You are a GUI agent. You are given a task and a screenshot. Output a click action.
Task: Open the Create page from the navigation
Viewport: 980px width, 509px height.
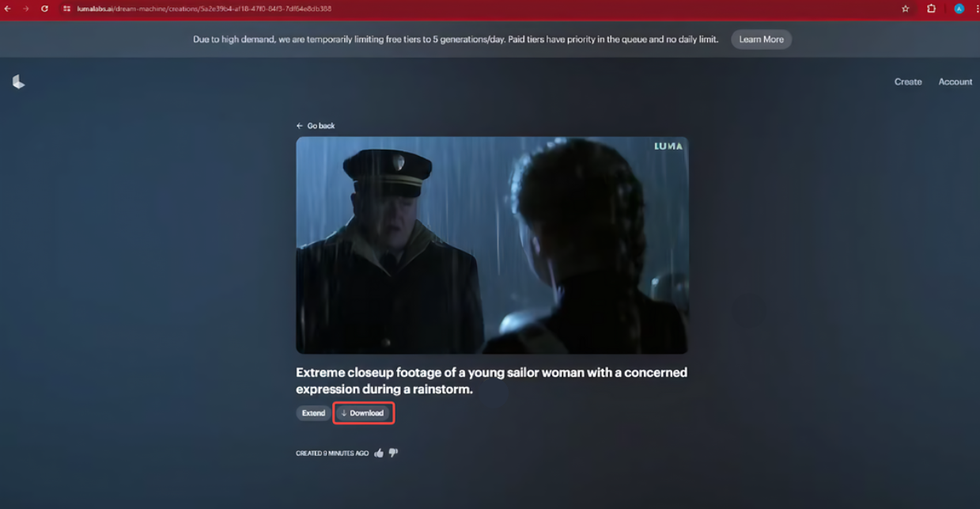click(907, 82)
